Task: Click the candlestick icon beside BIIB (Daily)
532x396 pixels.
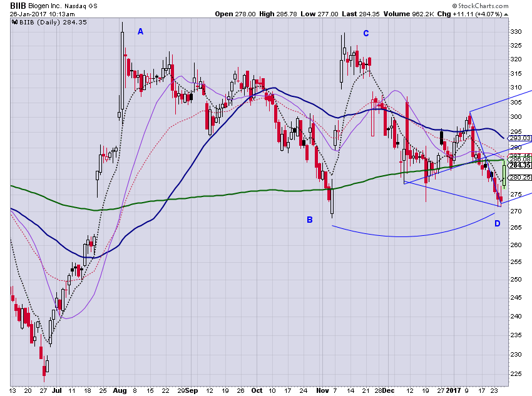Action: (x=15, y=23)
